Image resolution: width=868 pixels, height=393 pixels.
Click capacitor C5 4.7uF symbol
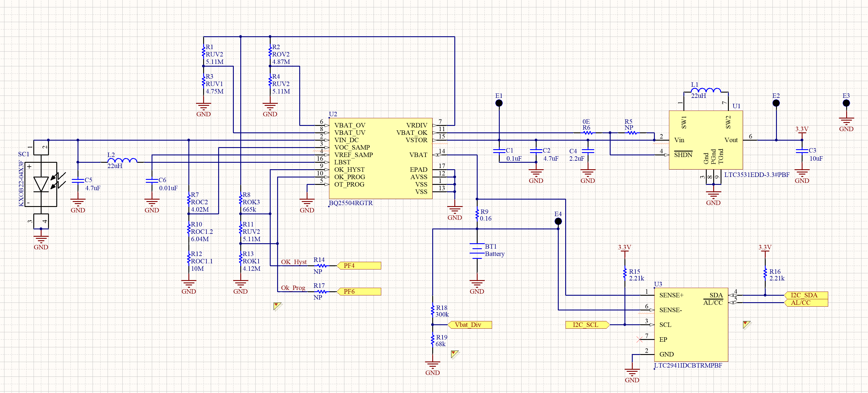click(x=78, y=181)
